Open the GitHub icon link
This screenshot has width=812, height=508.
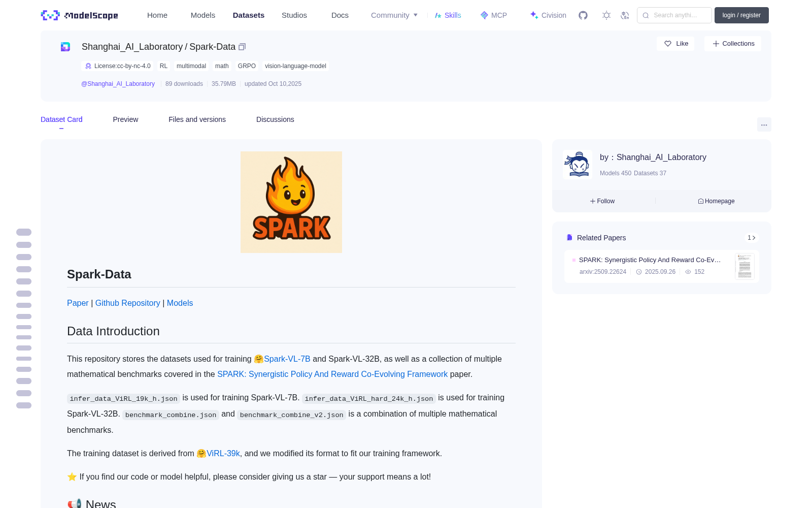tap(583, 15)
